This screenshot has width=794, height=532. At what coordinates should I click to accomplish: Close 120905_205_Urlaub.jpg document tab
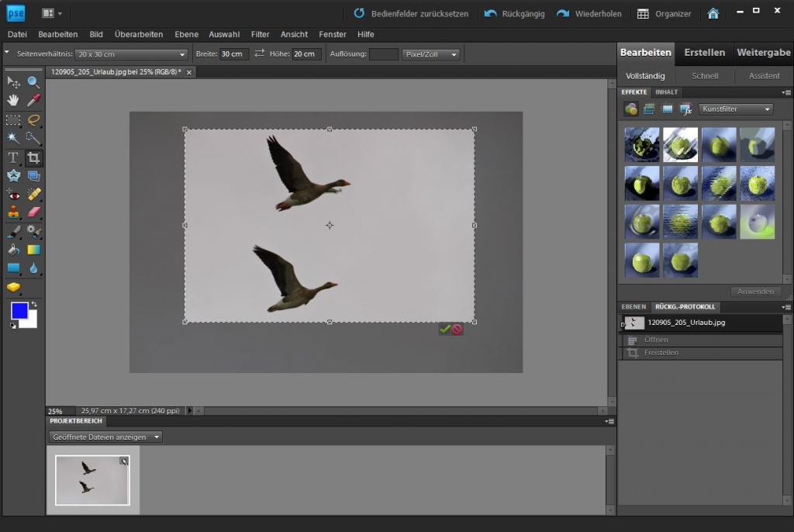189,72
